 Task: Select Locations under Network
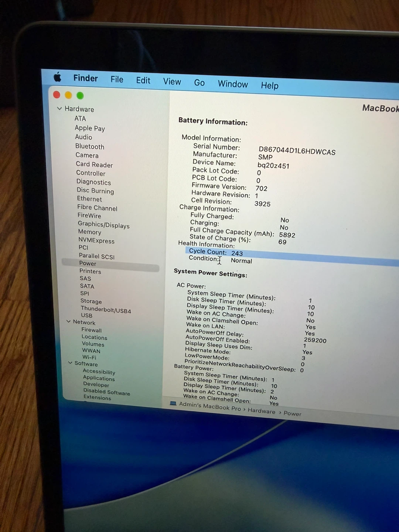(x=94, y=337)
